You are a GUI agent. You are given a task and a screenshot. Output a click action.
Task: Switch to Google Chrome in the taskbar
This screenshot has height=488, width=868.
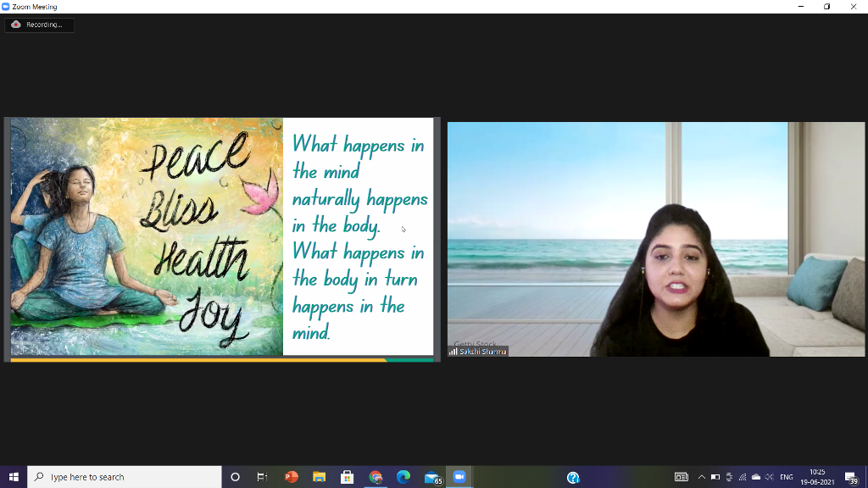tap(376, 477)
